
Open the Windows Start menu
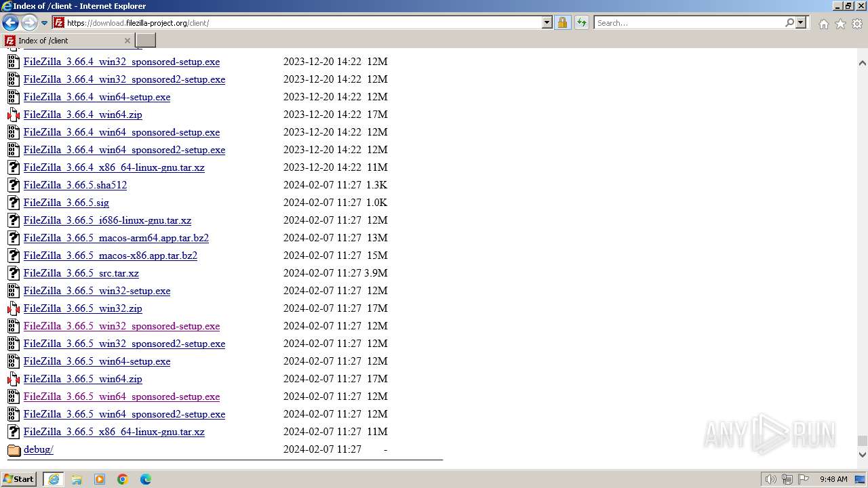coord(19,479)
